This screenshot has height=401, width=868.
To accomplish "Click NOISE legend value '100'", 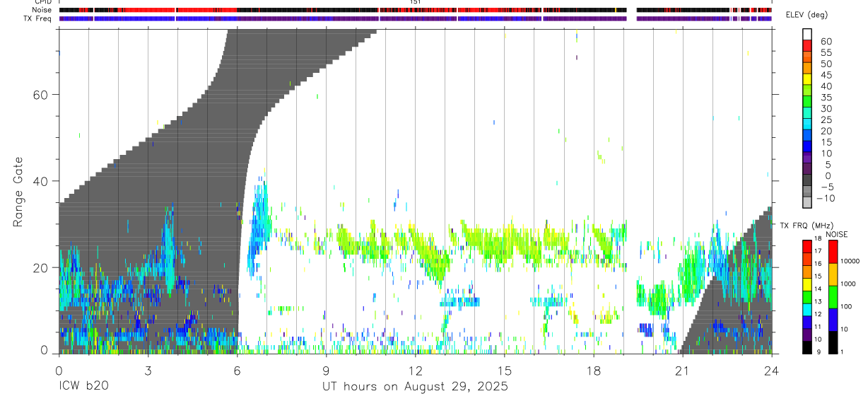I will [847, 307].
